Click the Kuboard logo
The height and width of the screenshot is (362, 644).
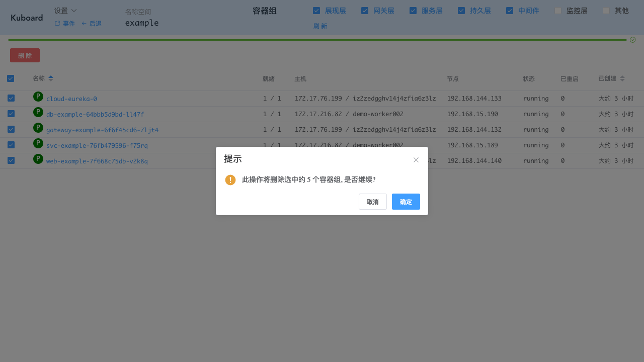coord(26,17)
